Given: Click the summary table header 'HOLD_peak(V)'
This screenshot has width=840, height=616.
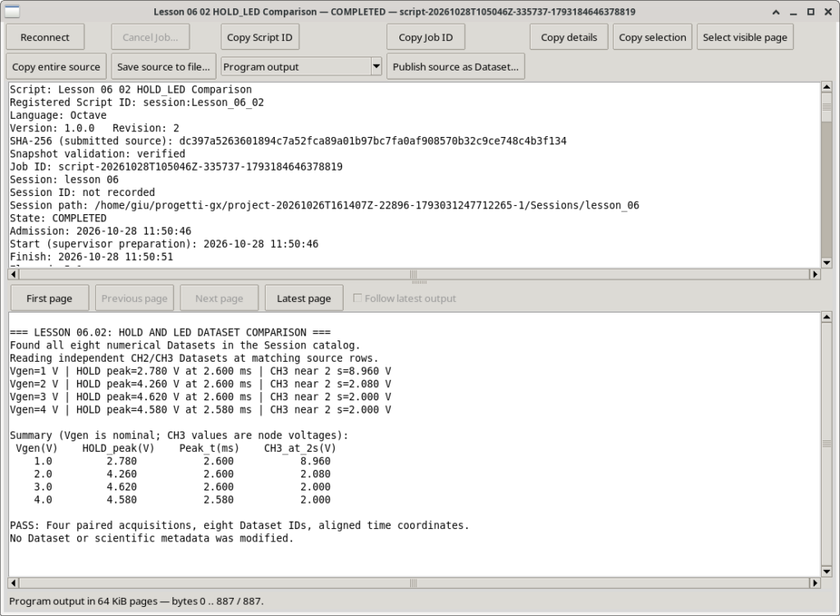Looking at the screenshot, I should click(x=118, y=449).
